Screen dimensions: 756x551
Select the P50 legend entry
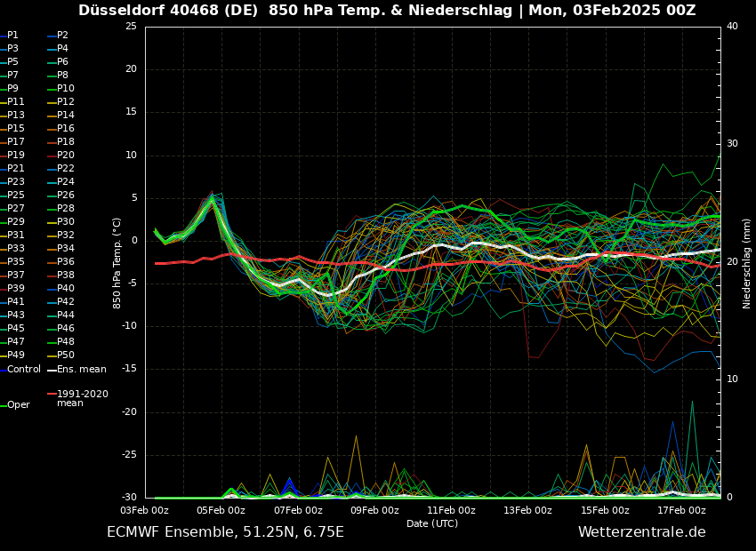pos(65,355)
